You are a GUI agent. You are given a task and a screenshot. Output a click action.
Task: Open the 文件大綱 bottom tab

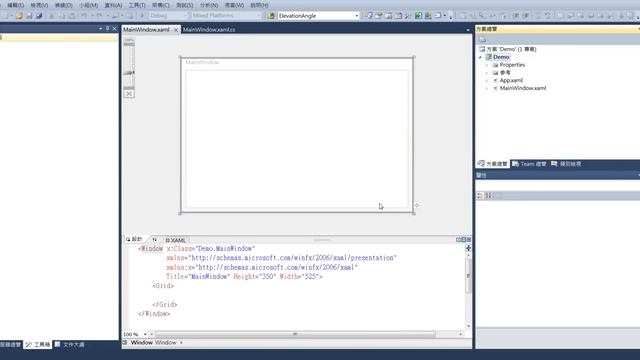point(70,345)
